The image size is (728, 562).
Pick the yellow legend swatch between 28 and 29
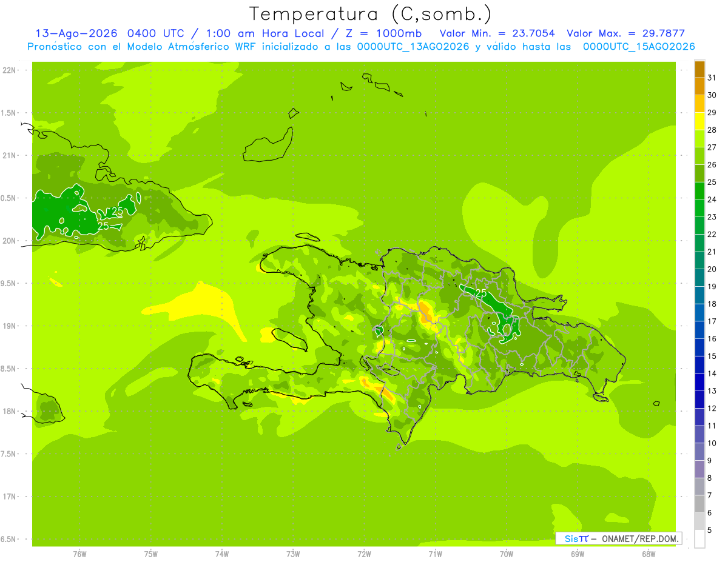(699, 121)
